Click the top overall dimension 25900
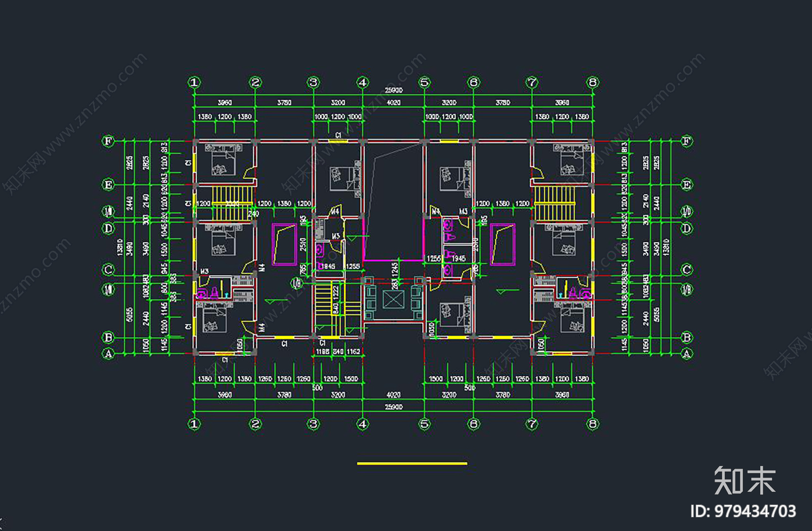 tap(393, 90)
